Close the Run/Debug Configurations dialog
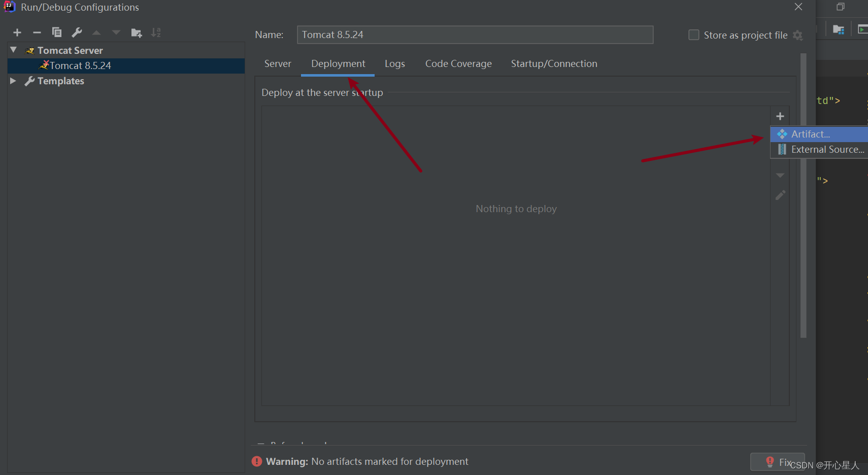Image resolution: width=868 pixels, height=475 pixels. pyautogui.click(x=798, y=7)
